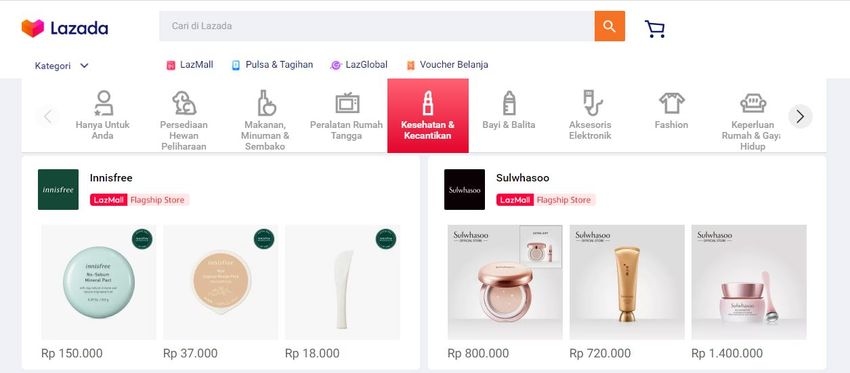Select the Fashion t-shirt icon
This screenshot has width=850, height=373.
point(672,103)
